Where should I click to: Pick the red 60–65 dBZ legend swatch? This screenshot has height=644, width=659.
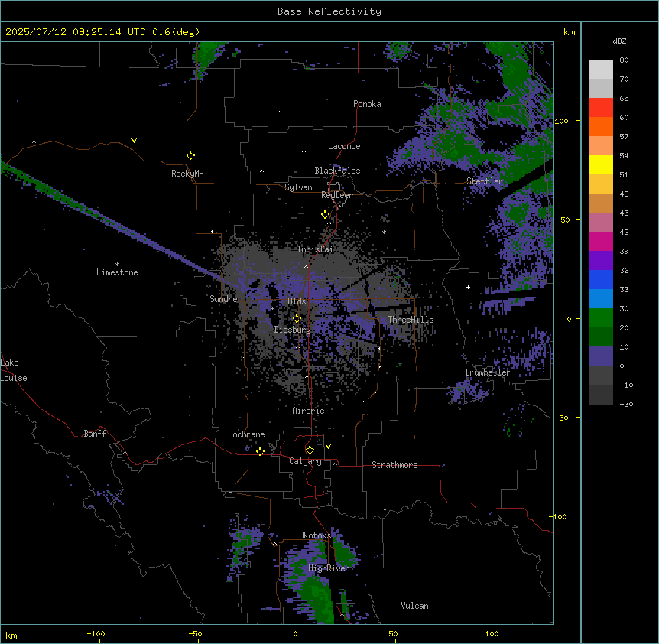tap(601, 107)
